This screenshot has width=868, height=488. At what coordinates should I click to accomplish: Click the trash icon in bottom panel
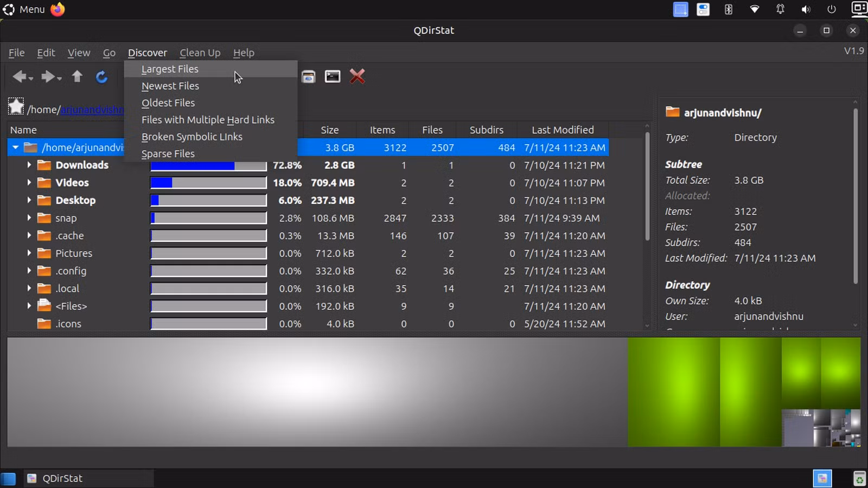click(x=859, y=478)
